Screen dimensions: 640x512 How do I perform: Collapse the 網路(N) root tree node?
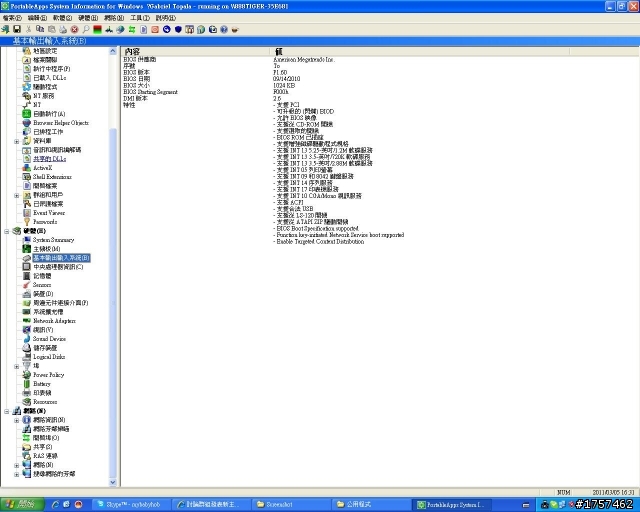tap(7, 411)
